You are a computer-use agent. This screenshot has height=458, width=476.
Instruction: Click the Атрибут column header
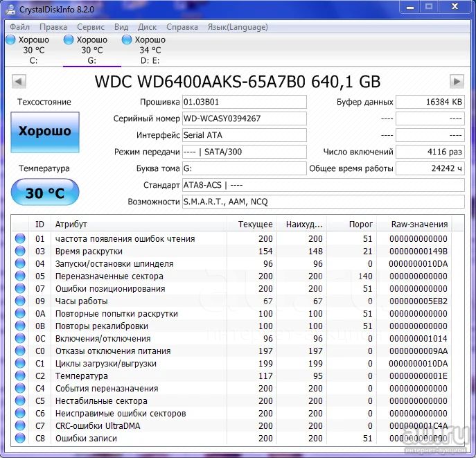(139, 224)
